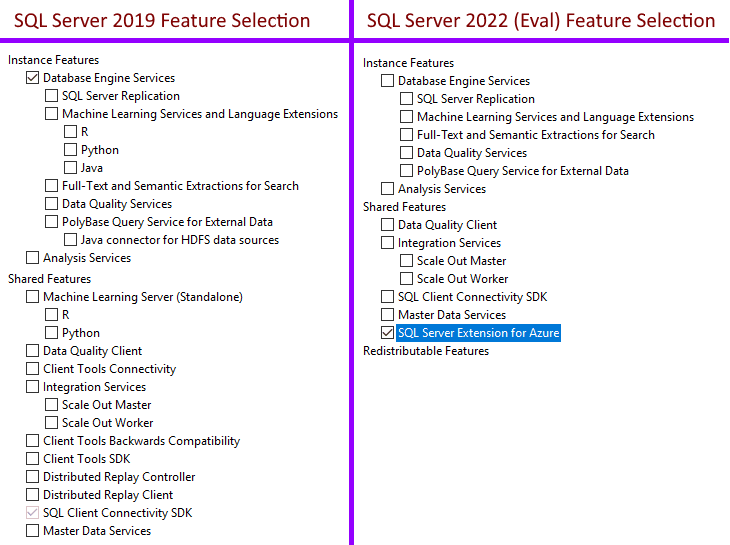Enable Client Tools Backwards Compatibility
The image size is (730, 545).
32,441
